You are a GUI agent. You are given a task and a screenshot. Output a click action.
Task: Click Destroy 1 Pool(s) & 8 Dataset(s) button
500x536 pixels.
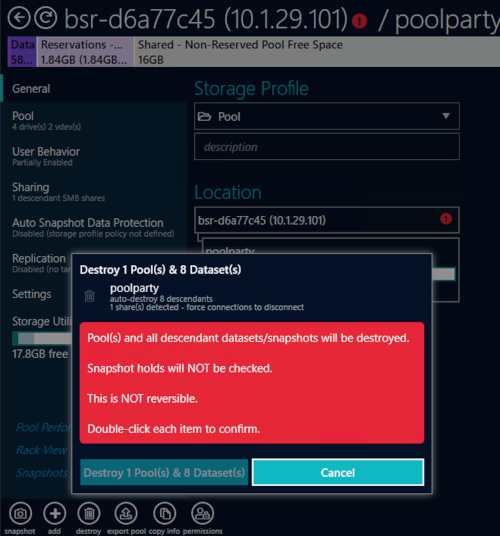point(164,472)
